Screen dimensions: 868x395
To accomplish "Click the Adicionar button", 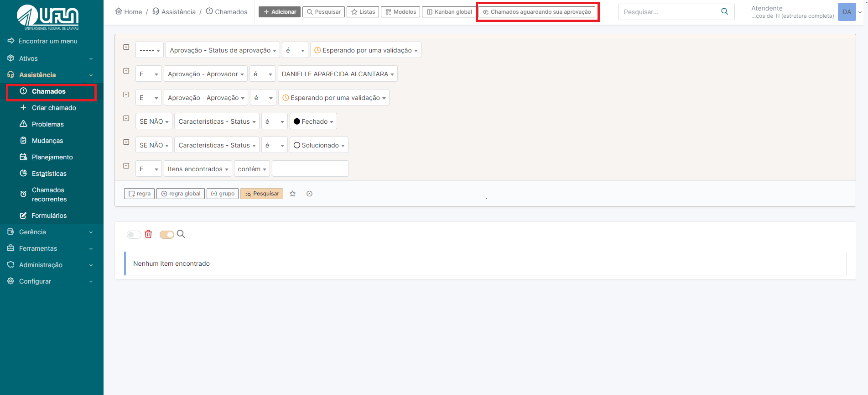I will 280,12.
